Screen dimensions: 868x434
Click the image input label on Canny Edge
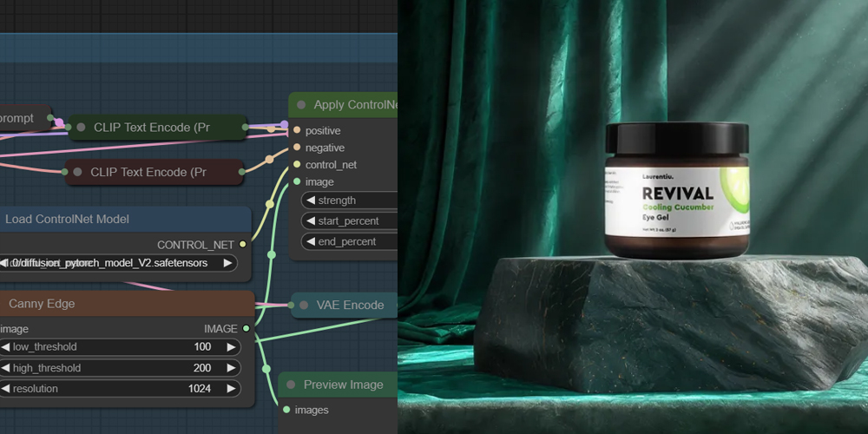tap(15, 329)
